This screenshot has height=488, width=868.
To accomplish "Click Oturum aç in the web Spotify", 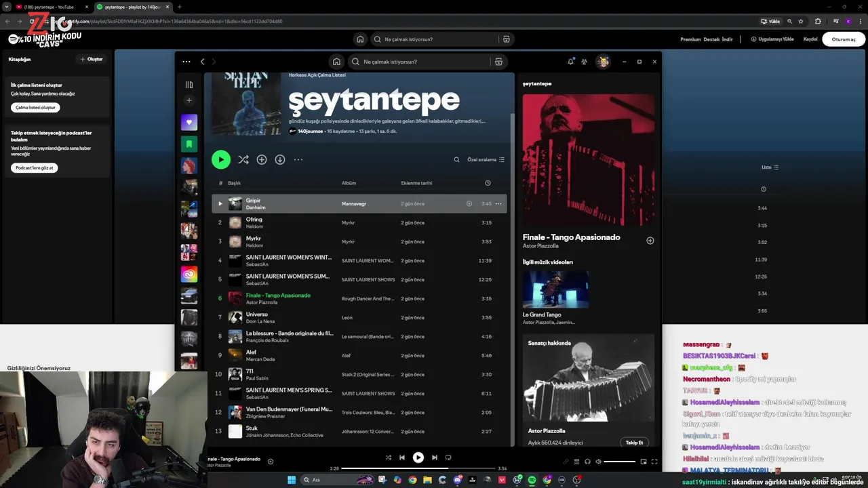I will [844, 39].
